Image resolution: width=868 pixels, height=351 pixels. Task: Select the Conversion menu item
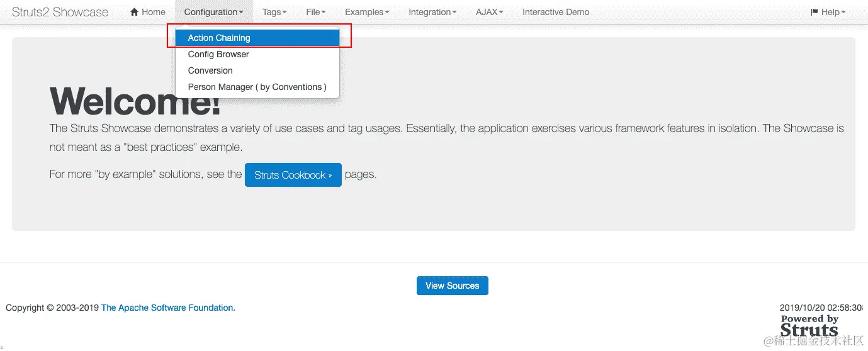tap(210, 70)
